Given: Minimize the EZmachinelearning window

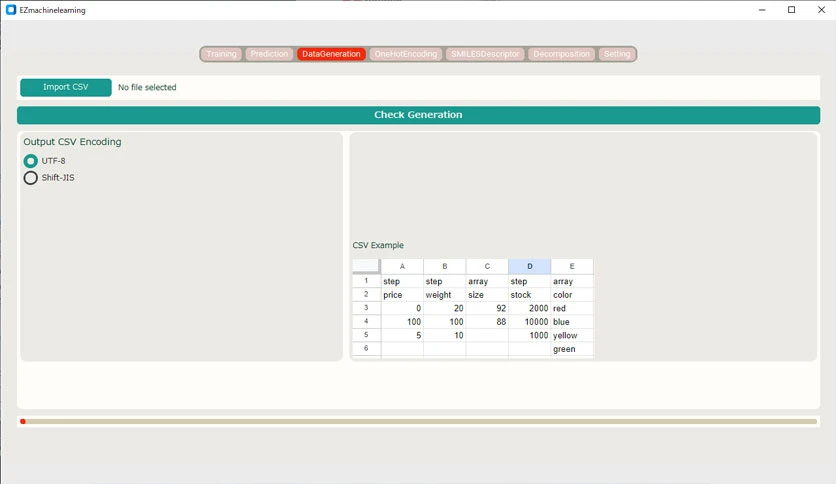Looking at the screenshot, I should (762, 10).
